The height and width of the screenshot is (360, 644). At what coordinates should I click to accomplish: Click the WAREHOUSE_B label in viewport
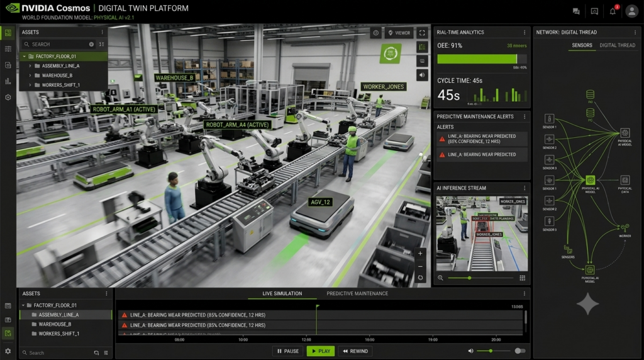pyautogui.click(x=174, y=77)
